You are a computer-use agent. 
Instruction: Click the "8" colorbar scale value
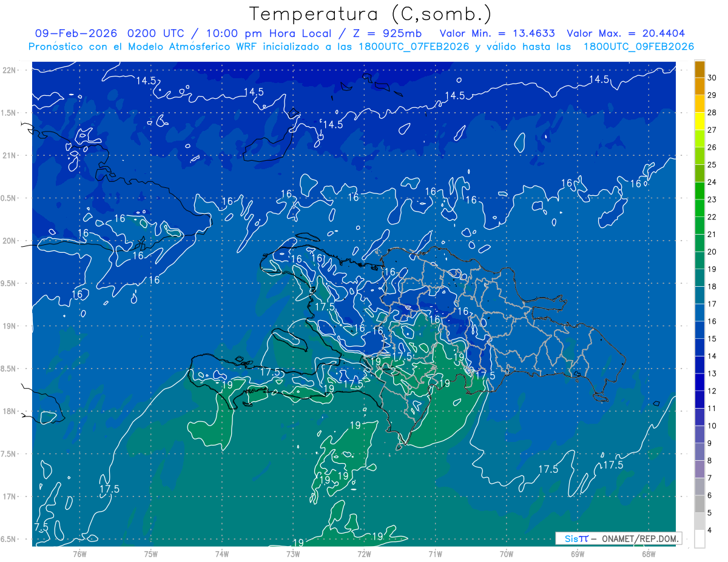(x=710, y=461)
